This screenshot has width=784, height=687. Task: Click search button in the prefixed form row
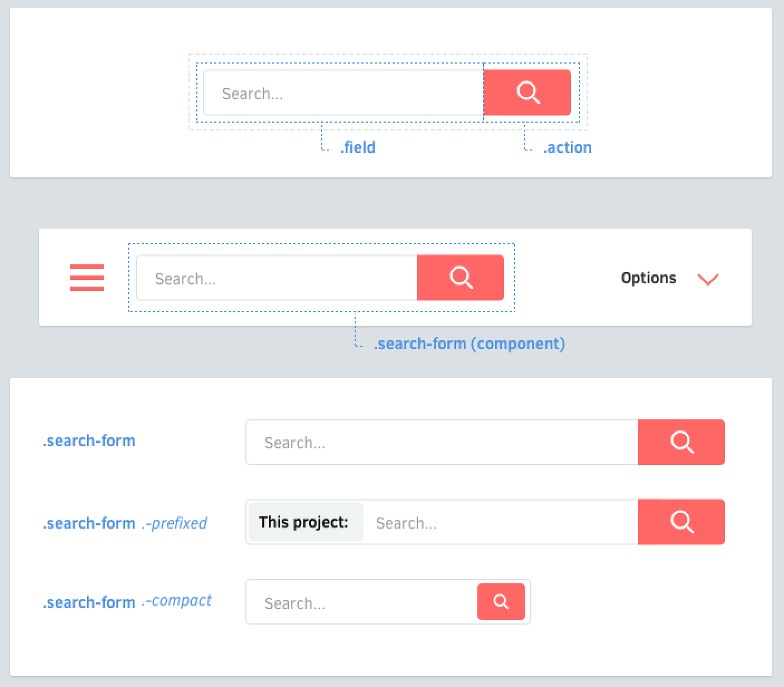click(x=681, y=522)
